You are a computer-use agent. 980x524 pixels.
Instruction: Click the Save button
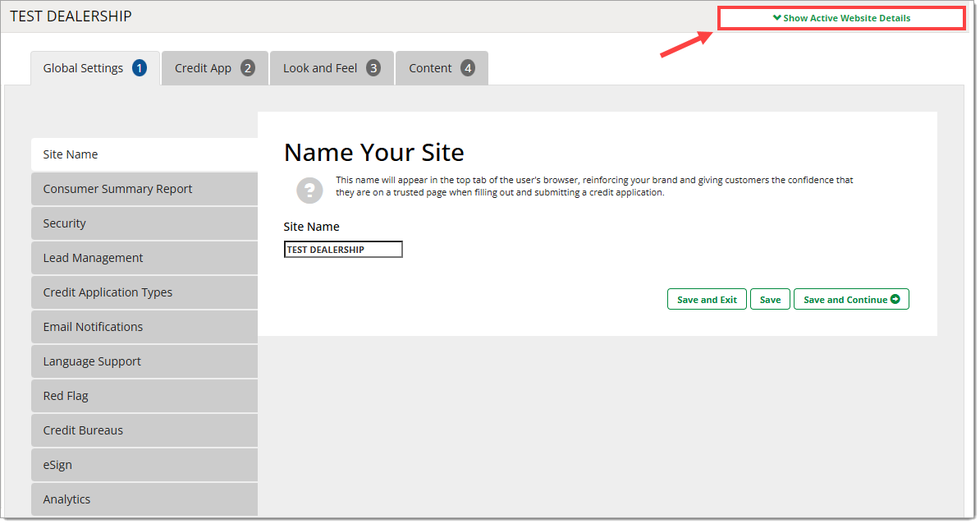tap(770, 300)
